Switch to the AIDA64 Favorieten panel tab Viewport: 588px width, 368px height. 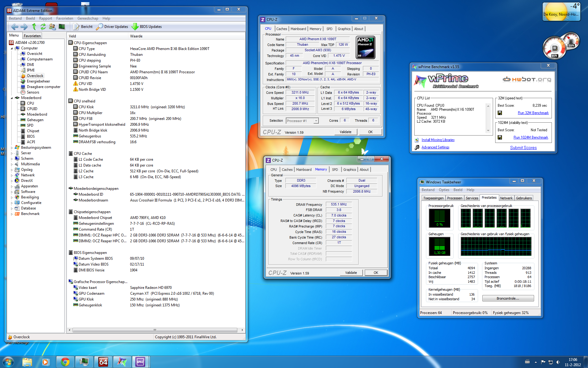[x=32, y=36]
